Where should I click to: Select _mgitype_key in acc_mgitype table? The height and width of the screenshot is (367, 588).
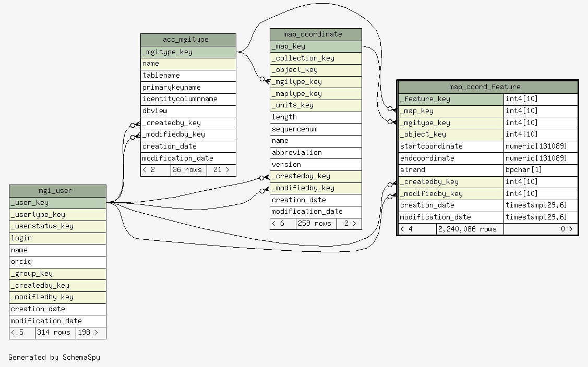[188, 52]
